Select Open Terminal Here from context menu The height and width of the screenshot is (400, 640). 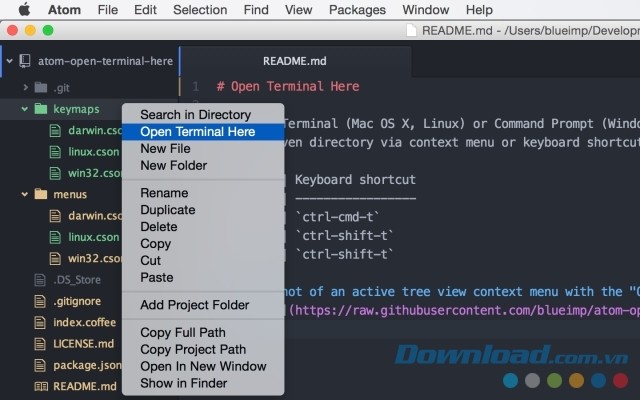coord(197,132)
